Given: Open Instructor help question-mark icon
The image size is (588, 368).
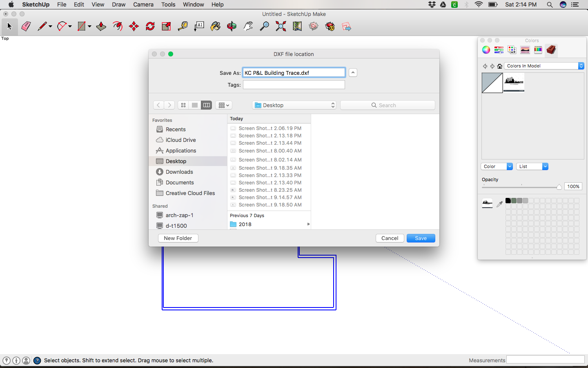Looking at the screenshot, I should click(x=37, y=360).
